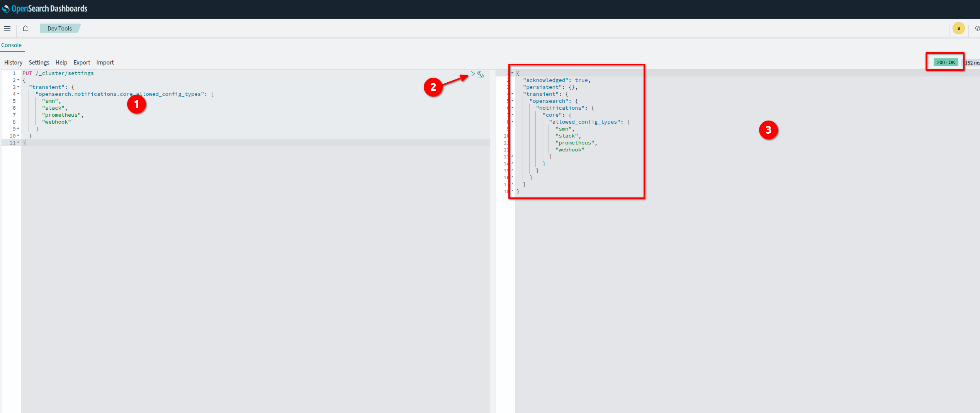Switch to the Console tab
Viewport: 980px width, 413px height.
12,45
